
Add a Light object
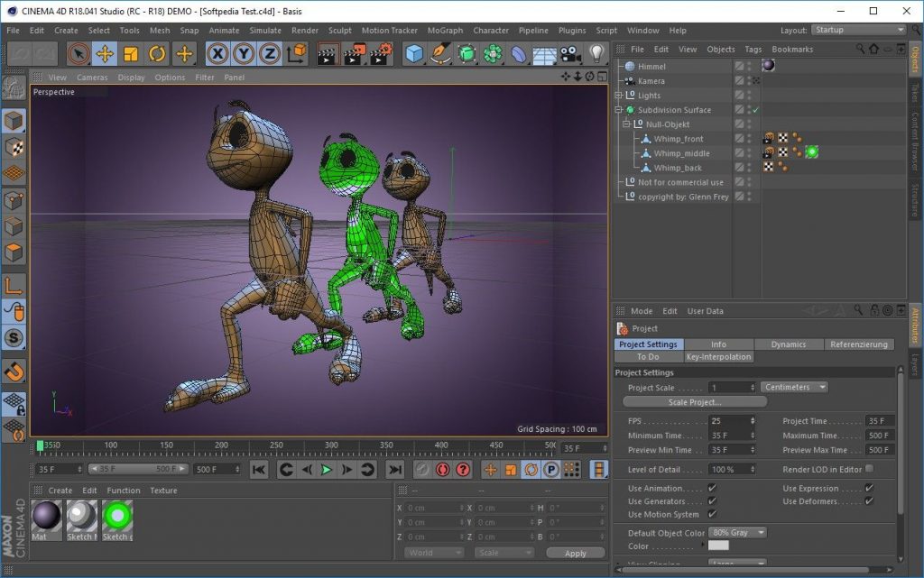[597, 54]
